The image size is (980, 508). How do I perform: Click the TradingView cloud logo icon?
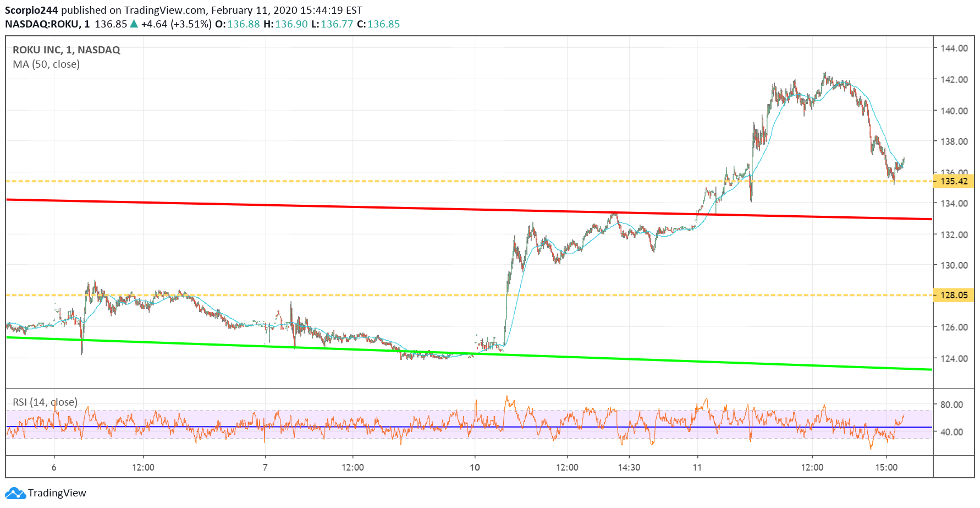pyautogui.click(x=15, y=493)
